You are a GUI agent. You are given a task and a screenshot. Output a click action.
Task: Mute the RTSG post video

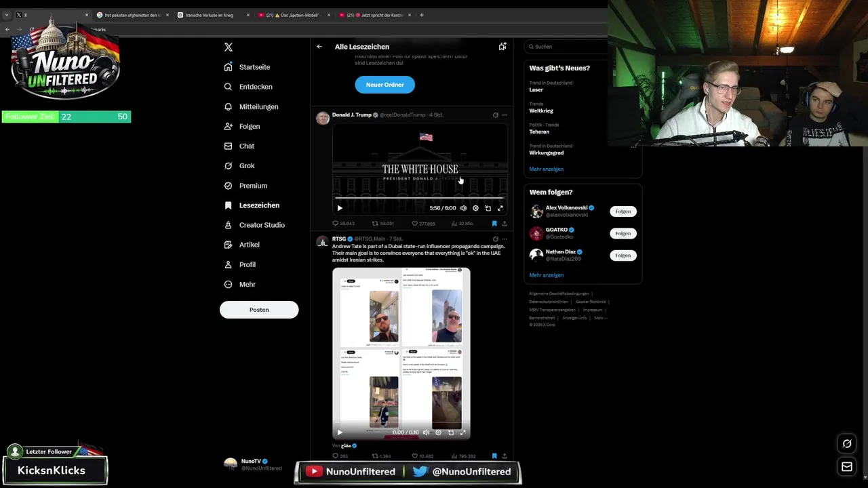(x=426, y=432)
